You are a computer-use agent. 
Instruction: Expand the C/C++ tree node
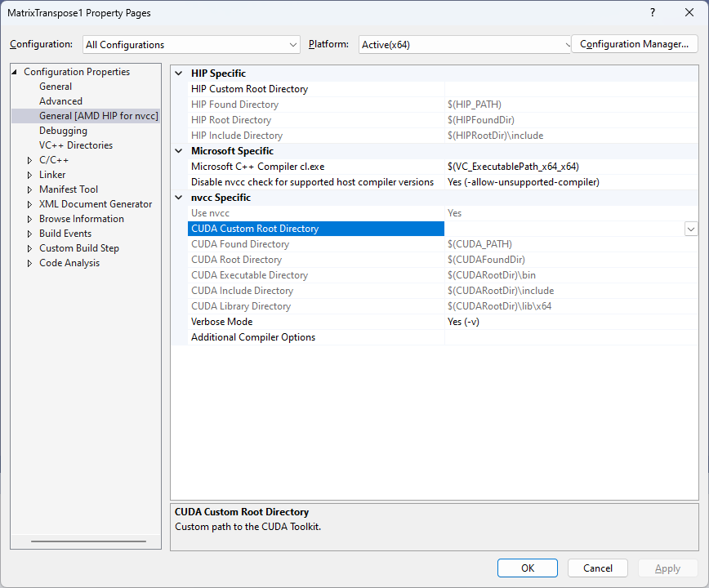coord(30,160)
